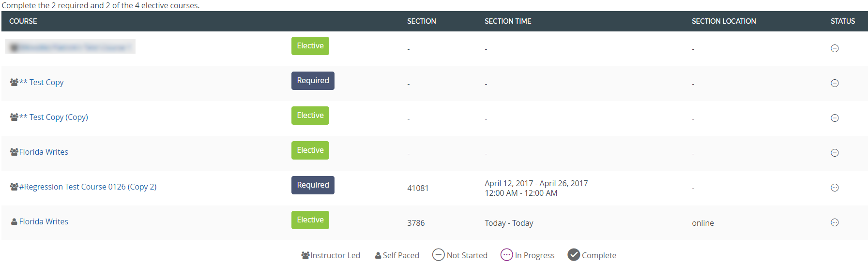The image size is (868, 264).
Task: Click the Elective badge in the first row
Action: pyautogui.click(x=310, y=46)
